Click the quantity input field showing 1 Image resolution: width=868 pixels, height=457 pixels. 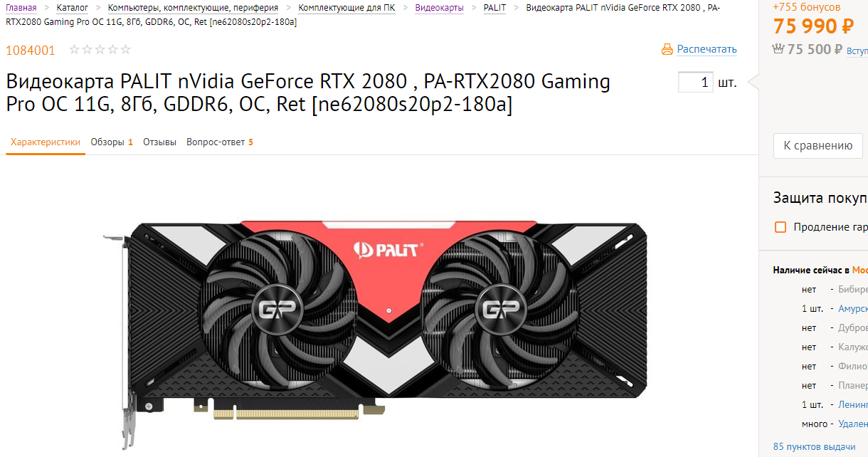[696, 83]
